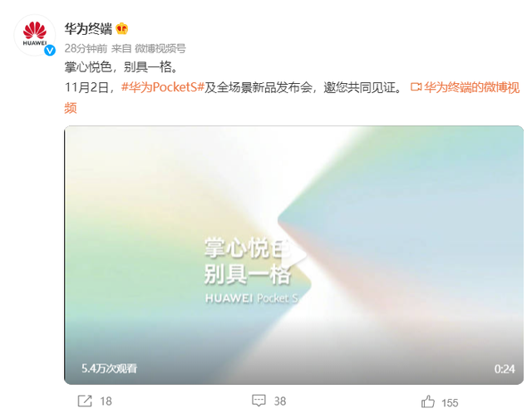532x418 pixels.
Task: Click the blue verified badge on avatar
Action: [50, 51]
